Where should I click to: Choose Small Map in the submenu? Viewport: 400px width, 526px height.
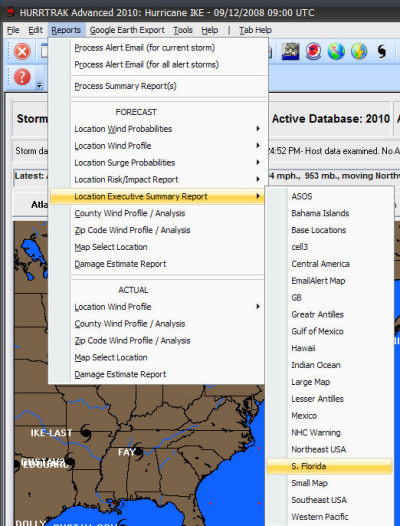(330, 483)
